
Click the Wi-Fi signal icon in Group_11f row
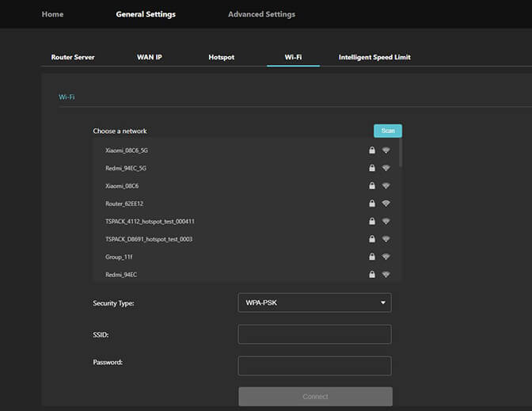point(386,257)
